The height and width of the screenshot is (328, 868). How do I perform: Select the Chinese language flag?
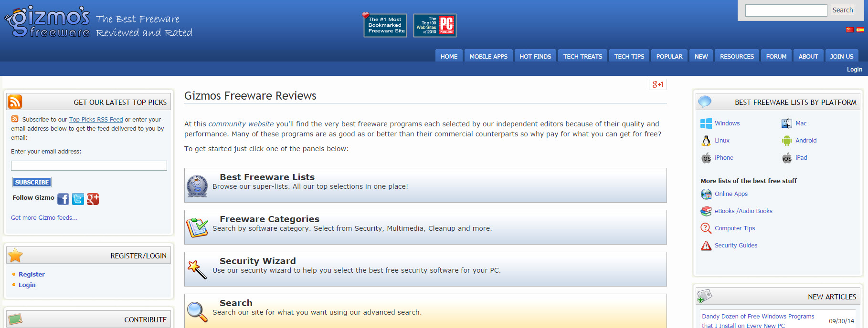(849, 30)
